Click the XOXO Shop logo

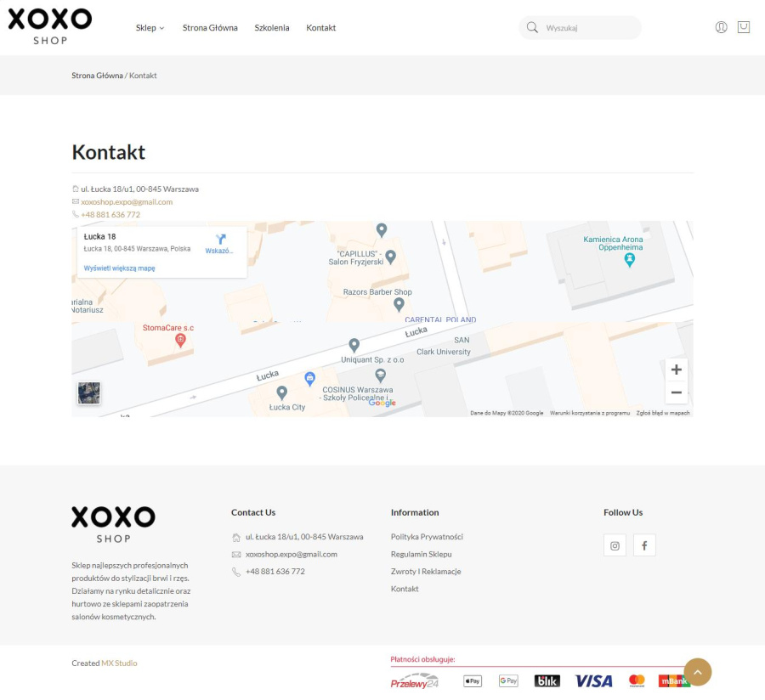click(48, 26)
